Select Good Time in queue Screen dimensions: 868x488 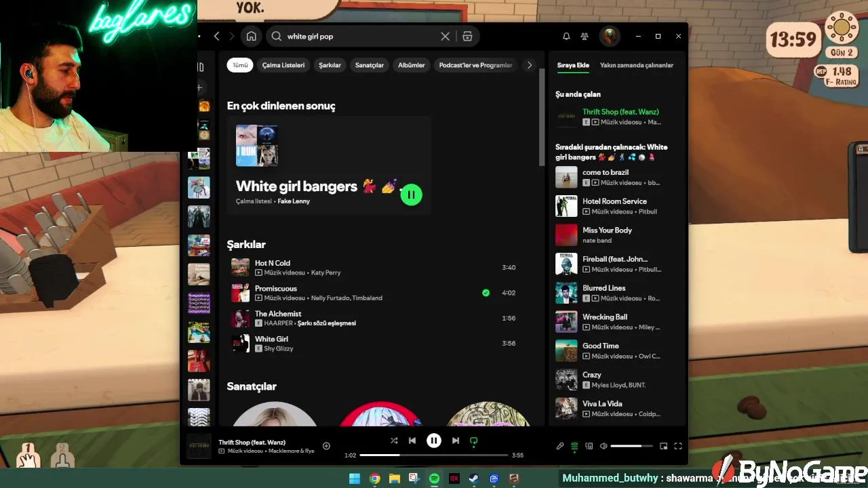tap(617, 350)
